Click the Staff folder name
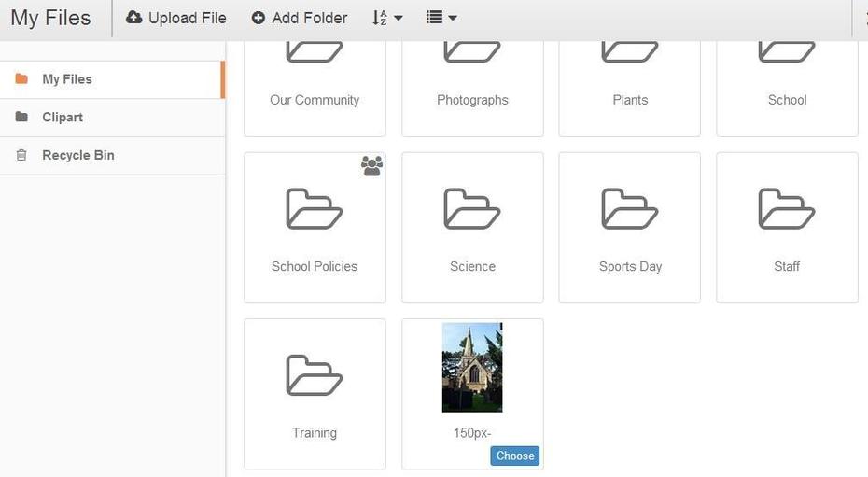This screenshot has width=868, height=477. (x=787, y=266)
